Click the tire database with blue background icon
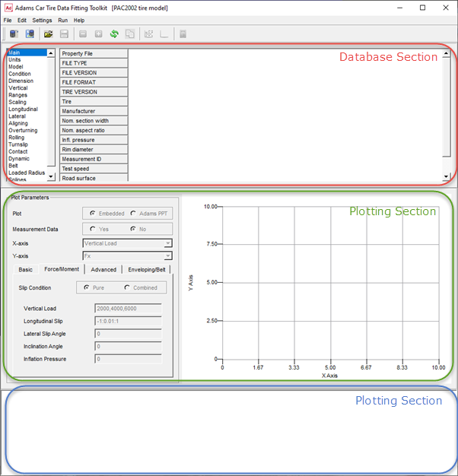 click(x=30, y=34)
